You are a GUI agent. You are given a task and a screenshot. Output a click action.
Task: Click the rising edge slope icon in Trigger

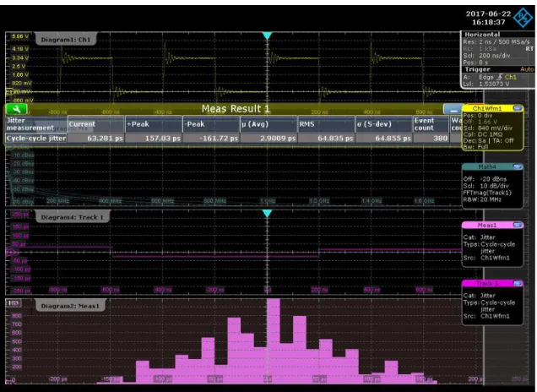point(499,77)
